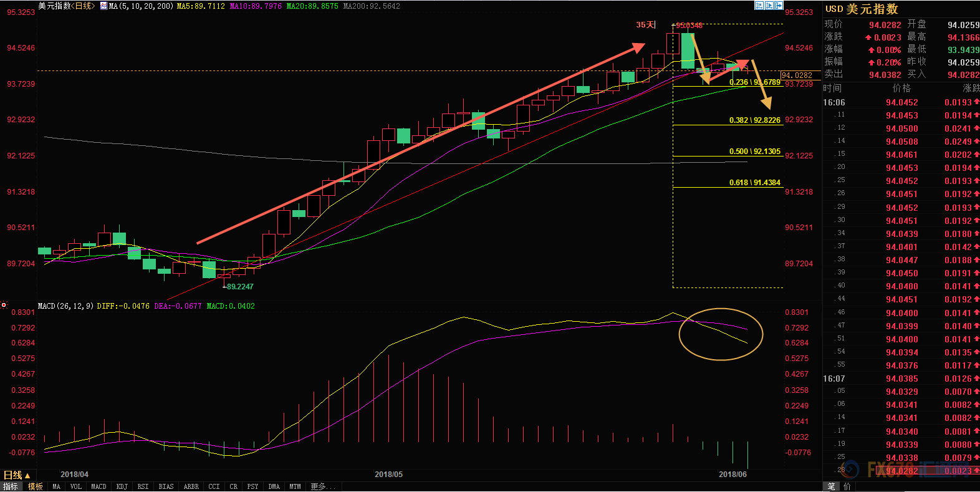
Task: Click the tick price 94.0439
Action: 902,234
